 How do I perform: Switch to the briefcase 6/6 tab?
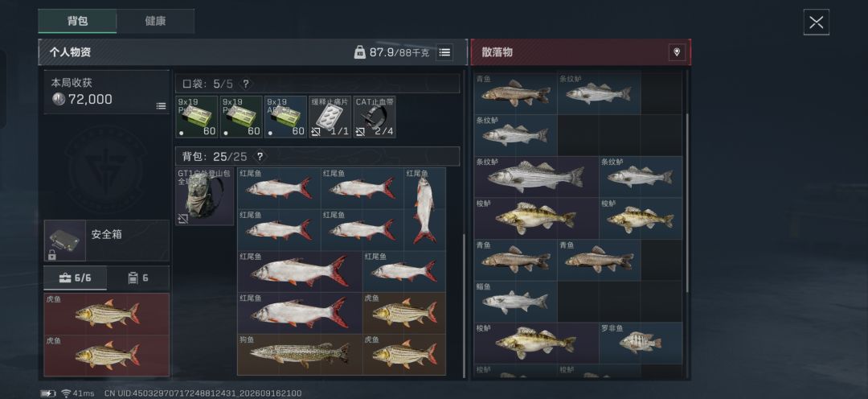pos(76,278)
